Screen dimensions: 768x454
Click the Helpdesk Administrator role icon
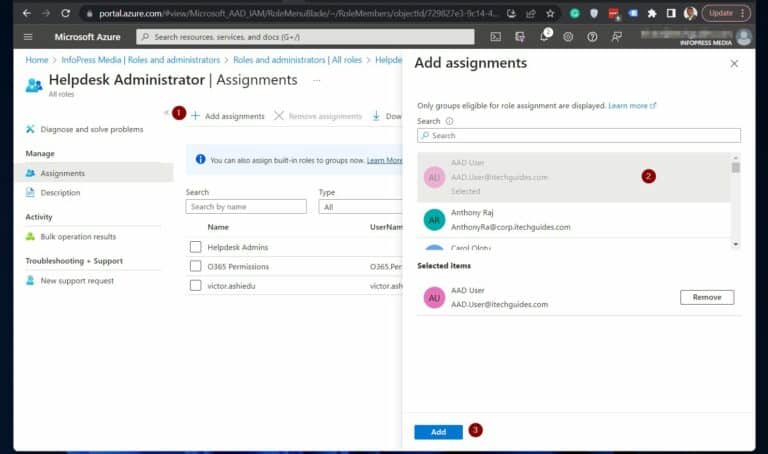(34, 86)
